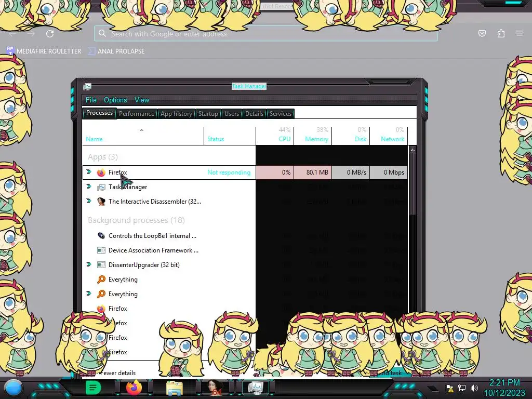Open File Explorer from the taskbar

pos(175,388)
